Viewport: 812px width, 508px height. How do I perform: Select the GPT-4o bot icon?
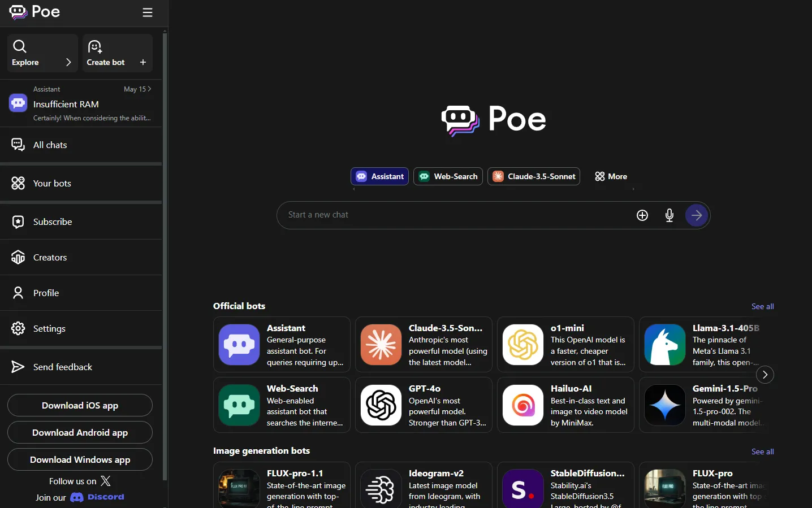(381, 405)
